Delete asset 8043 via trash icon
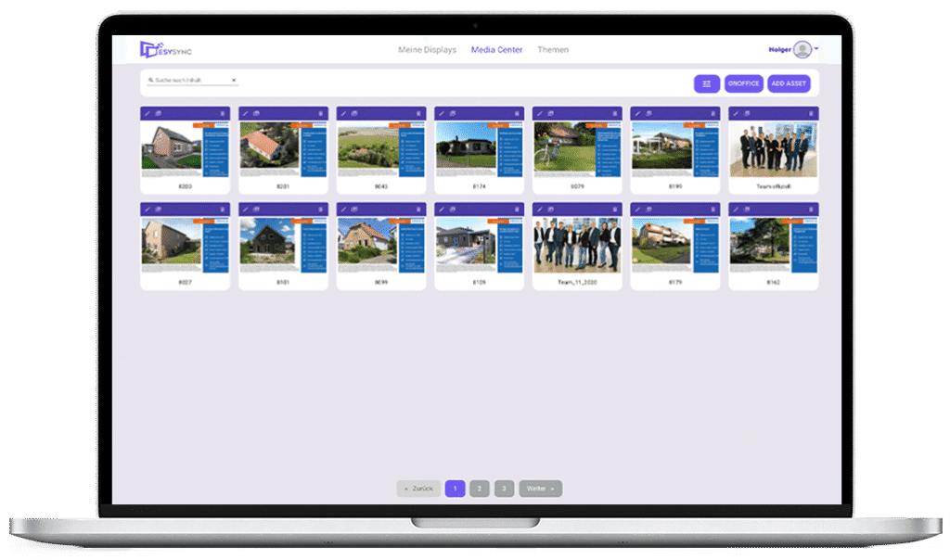The height and width of the screenshot is (560, 950). [x=418, y=113]
